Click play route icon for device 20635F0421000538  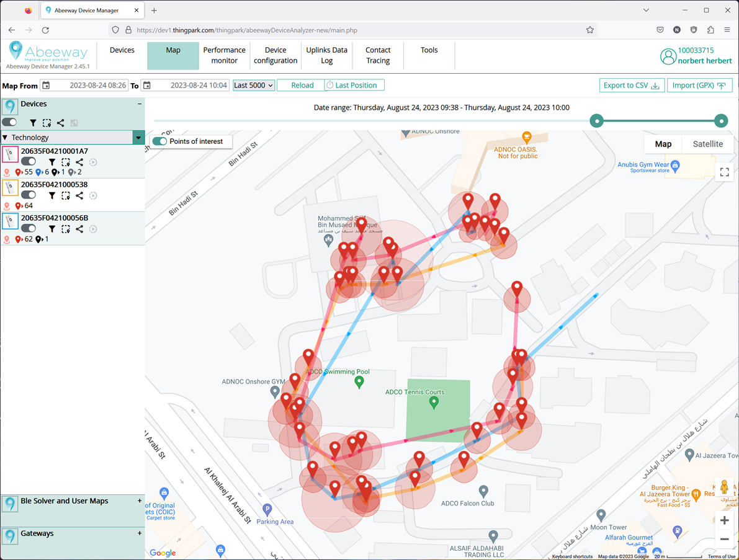pos(93,195)
